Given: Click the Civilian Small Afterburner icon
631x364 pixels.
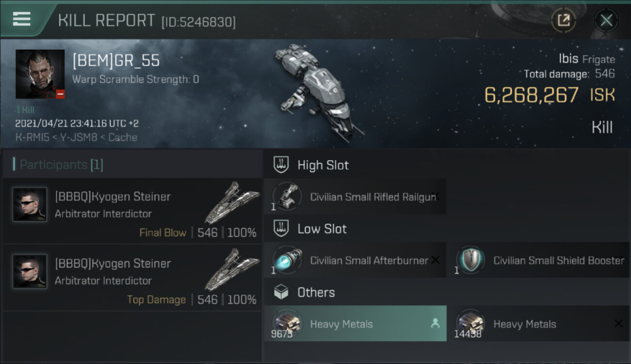Looking at the screenshot, I should pyautogui.click(x=287, y=260).
